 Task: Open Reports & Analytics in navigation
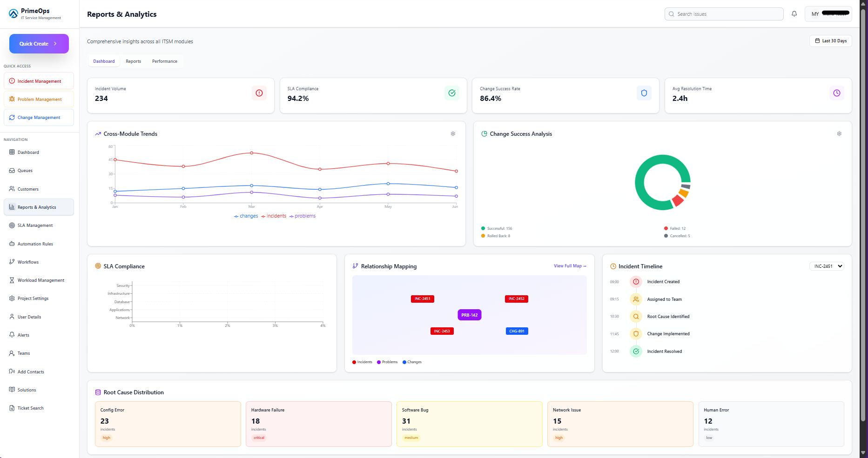(39, 207)
